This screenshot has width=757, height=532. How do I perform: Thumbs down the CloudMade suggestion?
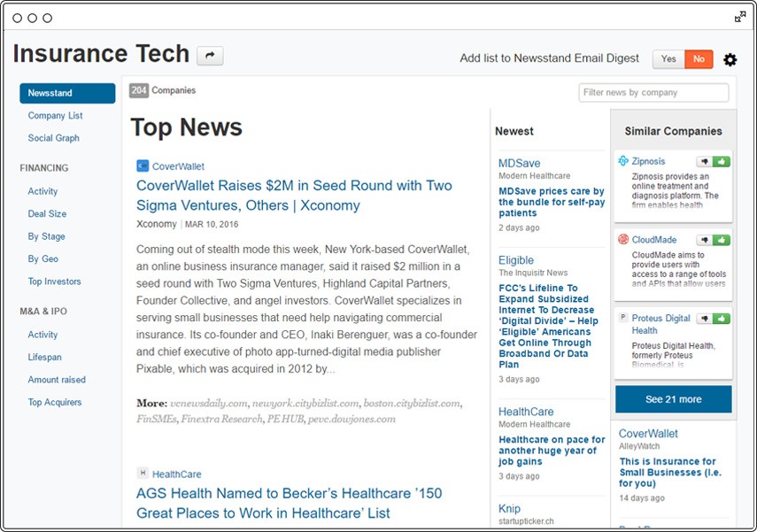(705, 240)
